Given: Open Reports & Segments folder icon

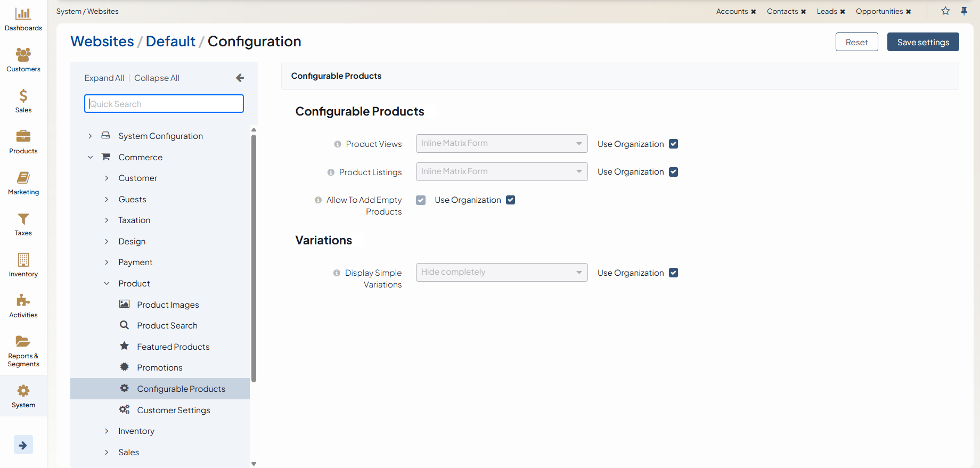Looking at the screenshot, I should point(23,341).
